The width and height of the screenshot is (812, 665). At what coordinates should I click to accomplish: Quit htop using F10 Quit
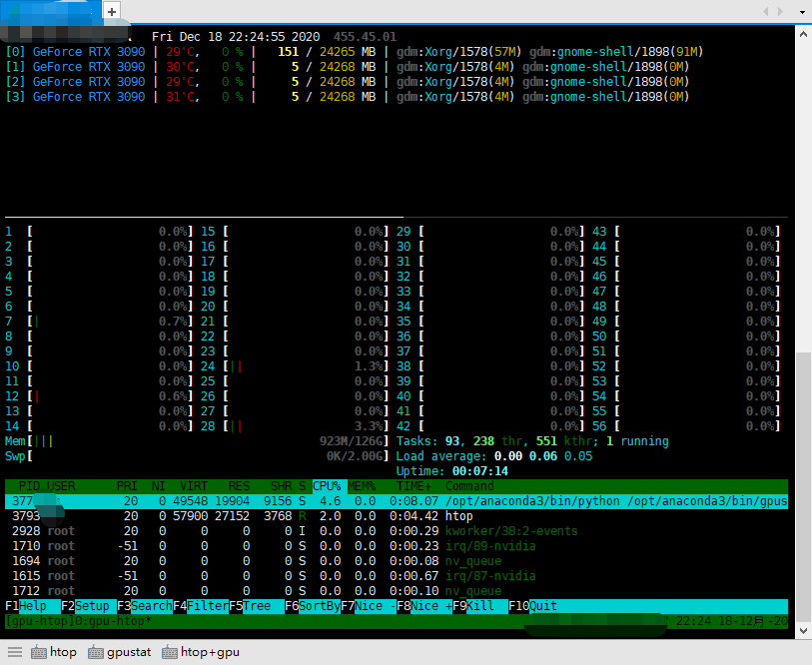click(532, 605)
